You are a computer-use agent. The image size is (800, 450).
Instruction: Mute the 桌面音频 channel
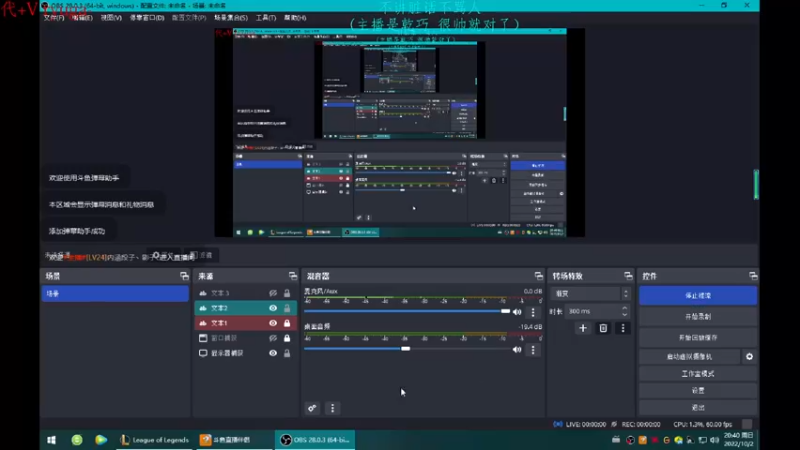pyautogui.click(x=517, y=349)
